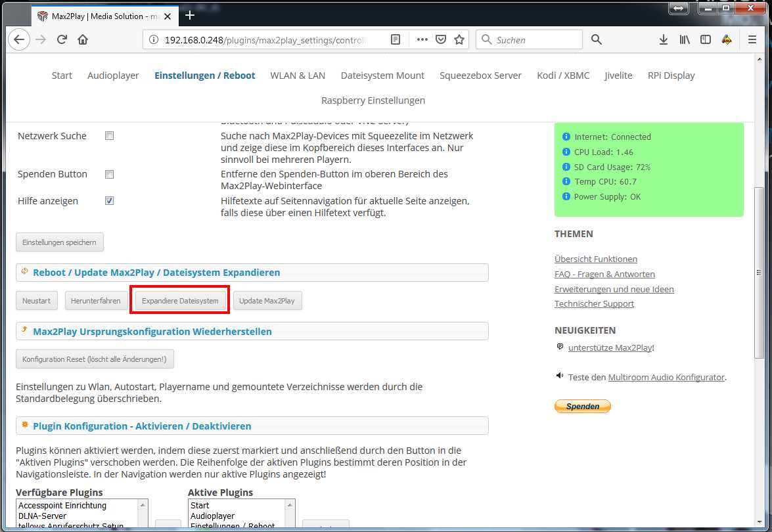Viewport: 772px width, 532px height.
Task: Enable the Spenden Button checkbox
Action: click(x=109, y=174)
